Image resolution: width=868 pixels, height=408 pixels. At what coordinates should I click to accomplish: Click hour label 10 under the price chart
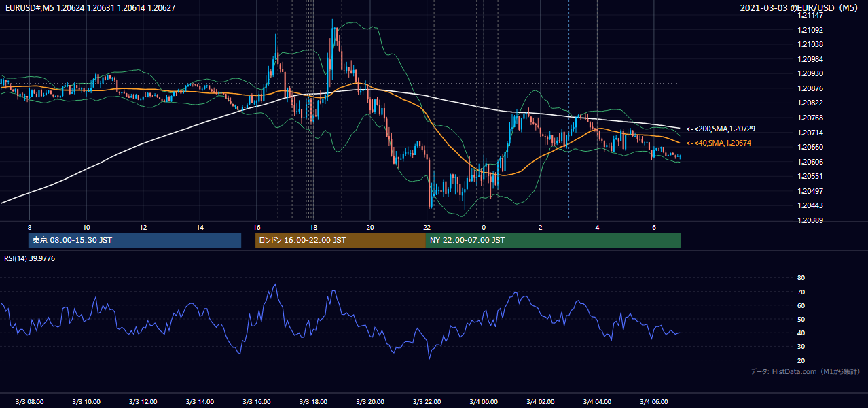(86, 227)
